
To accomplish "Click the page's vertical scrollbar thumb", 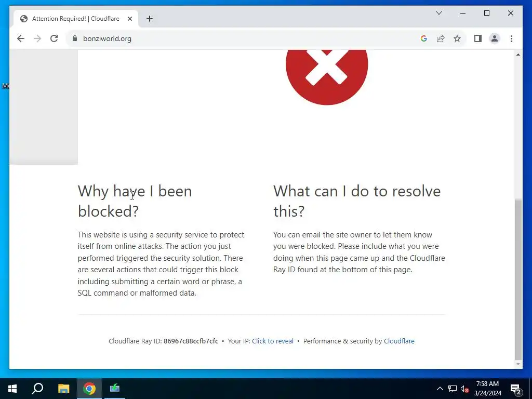I will [518, 279].
